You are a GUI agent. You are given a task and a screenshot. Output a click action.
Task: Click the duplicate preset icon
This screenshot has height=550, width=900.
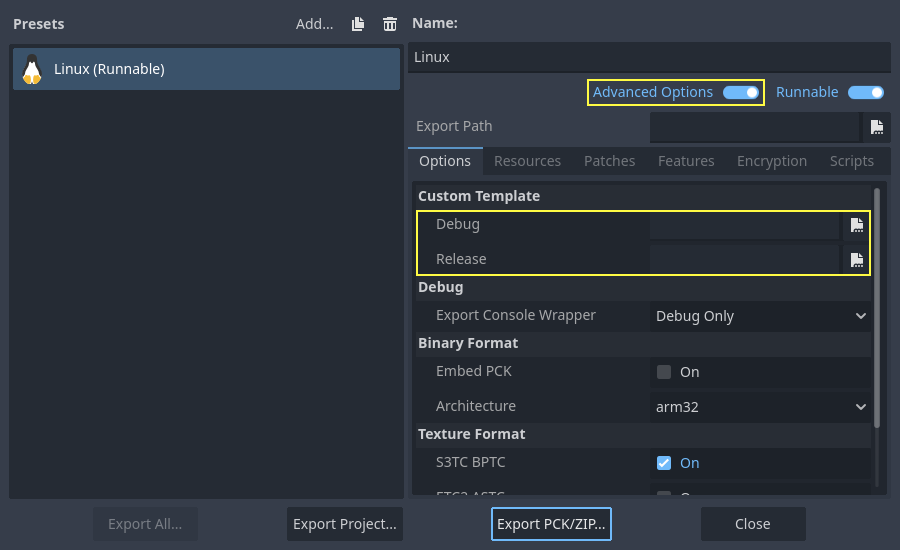tap(358, 24)
